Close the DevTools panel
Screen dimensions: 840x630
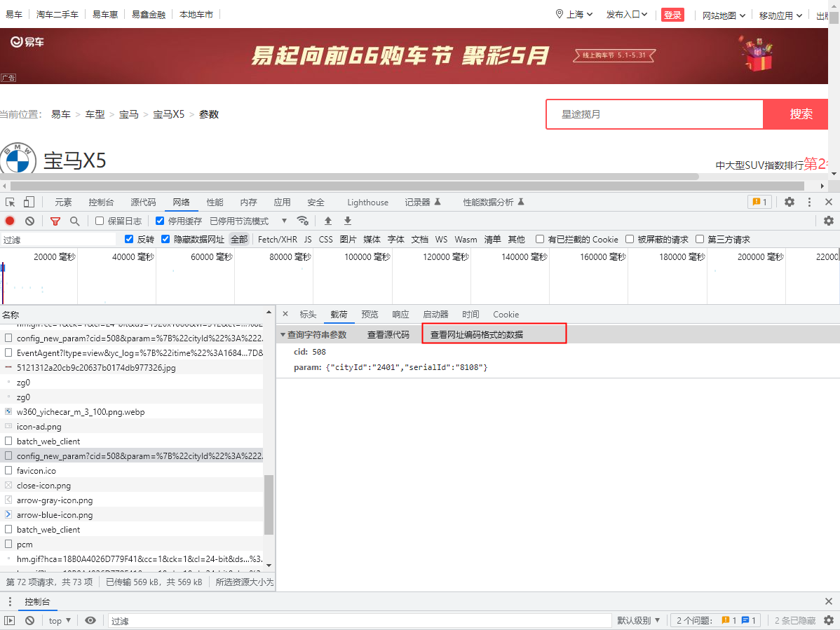[x=829, y=202]
